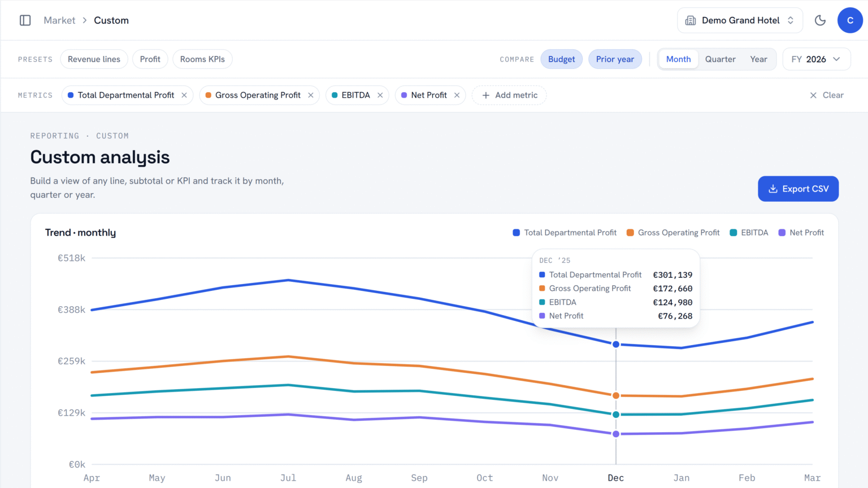Toggle Gross Operating Profit in chart legend
This screenshot has width=868, height=488.
(x=673, y=232)
